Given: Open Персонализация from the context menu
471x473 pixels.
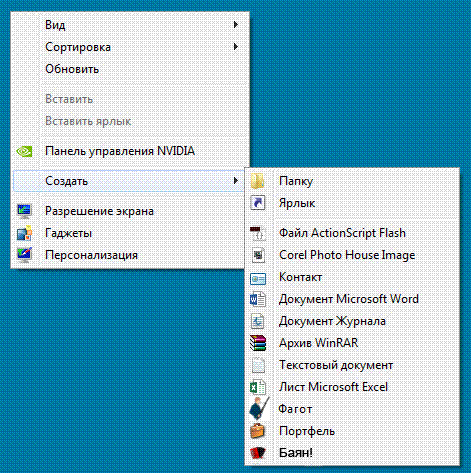Looking at the screenshot, I should 130,255.
